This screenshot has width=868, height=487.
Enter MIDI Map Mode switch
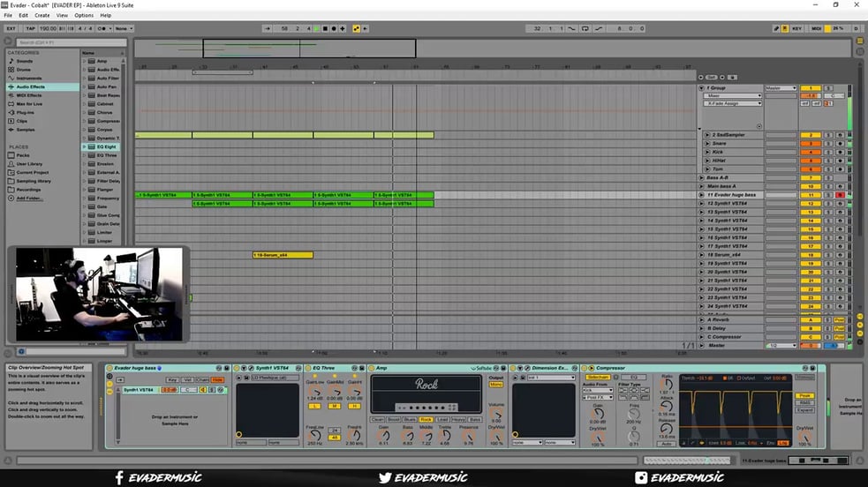pyautogui.click(x=816, y=28)
